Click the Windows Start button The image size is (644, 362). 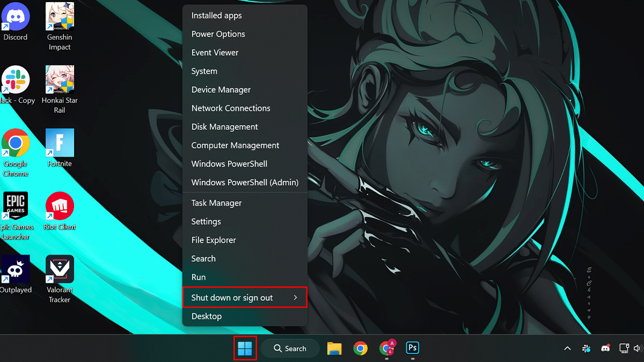[245, 348]
